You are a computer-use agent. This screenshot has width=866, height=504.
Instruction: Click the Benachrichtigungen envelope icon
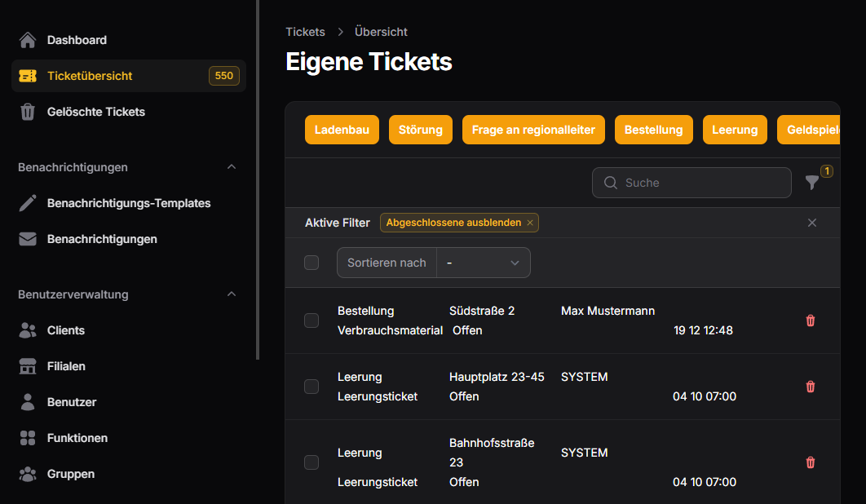click(28, 239)
